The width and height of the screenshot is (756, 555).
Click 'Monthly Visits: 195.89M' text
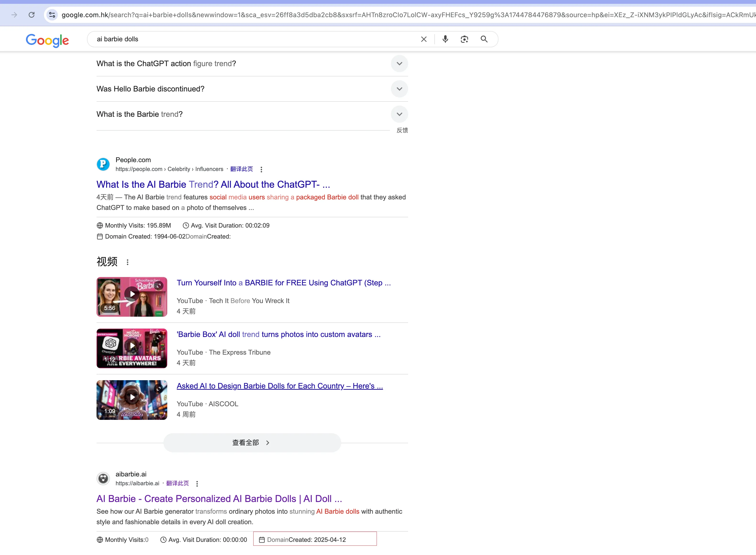[138, 225]
